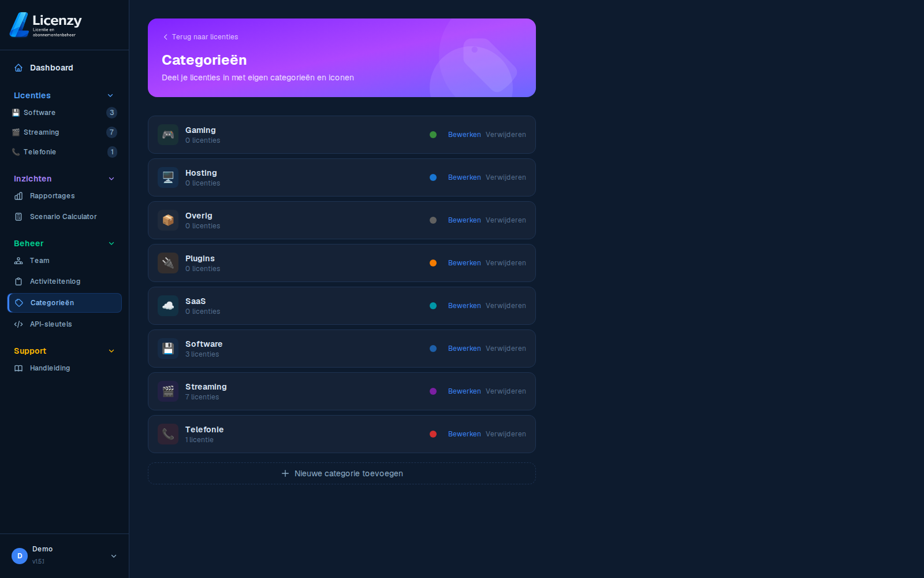
Task: Open Rapportages in the sidebar
Action: point(65,196)
